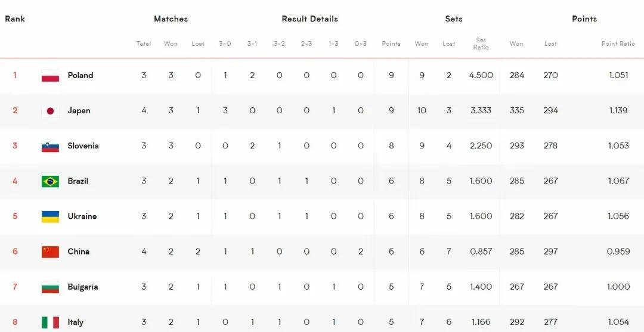Open the Japan team name link
The image size is (644, 332).
tap(79, 111)
